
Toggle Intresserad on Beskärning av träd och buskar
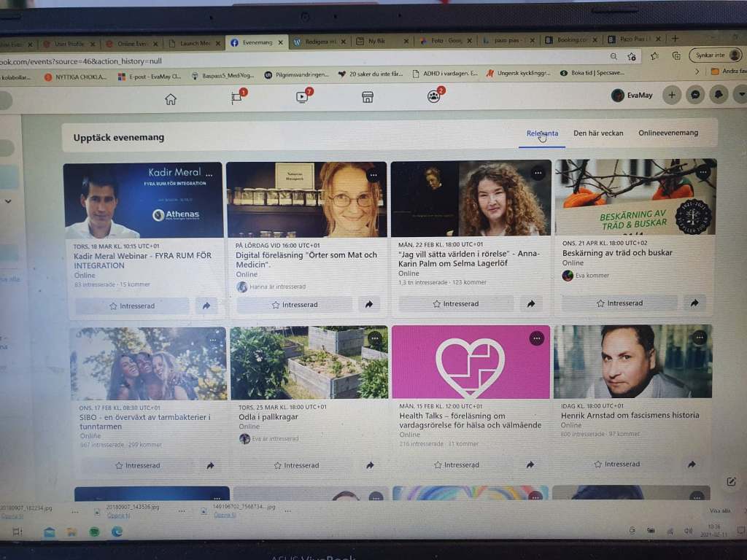pos(620,303)
